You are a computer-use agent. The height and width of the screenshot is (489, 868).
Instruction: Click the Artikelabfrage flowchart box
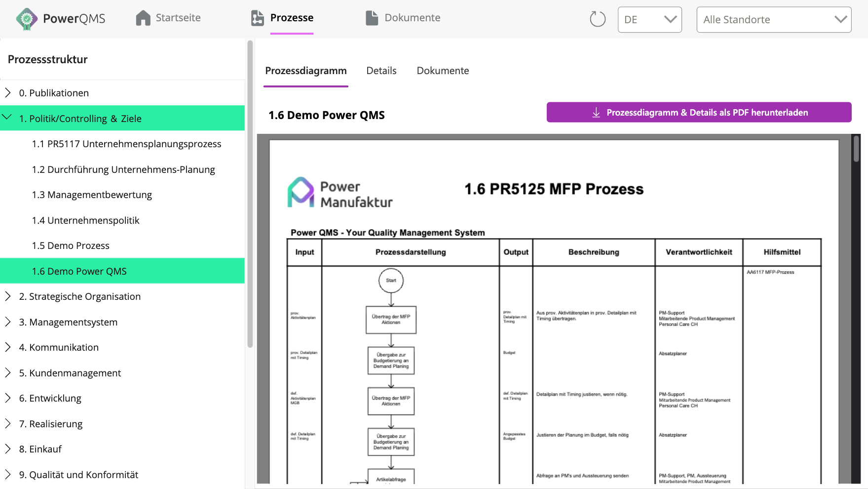tap(391, 477)
